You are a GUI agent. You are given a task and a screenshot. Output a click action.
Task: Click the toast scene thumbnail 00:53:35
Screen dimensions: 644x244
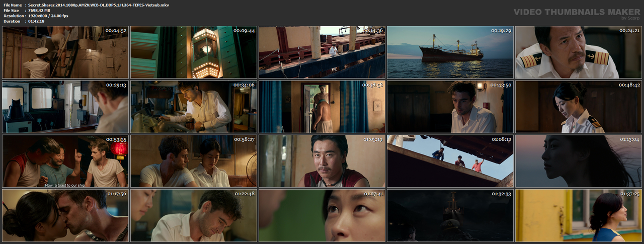65,161
